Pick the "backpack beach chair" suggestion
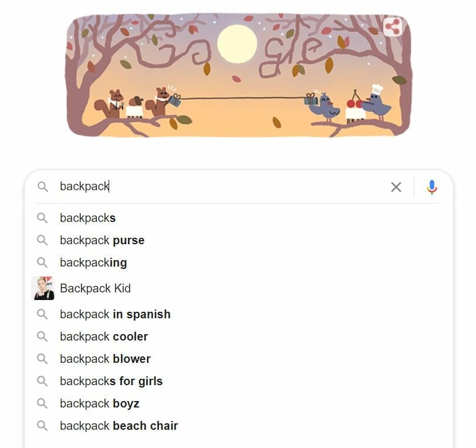The height and width of the screenshot is (448, 476). 119,426
